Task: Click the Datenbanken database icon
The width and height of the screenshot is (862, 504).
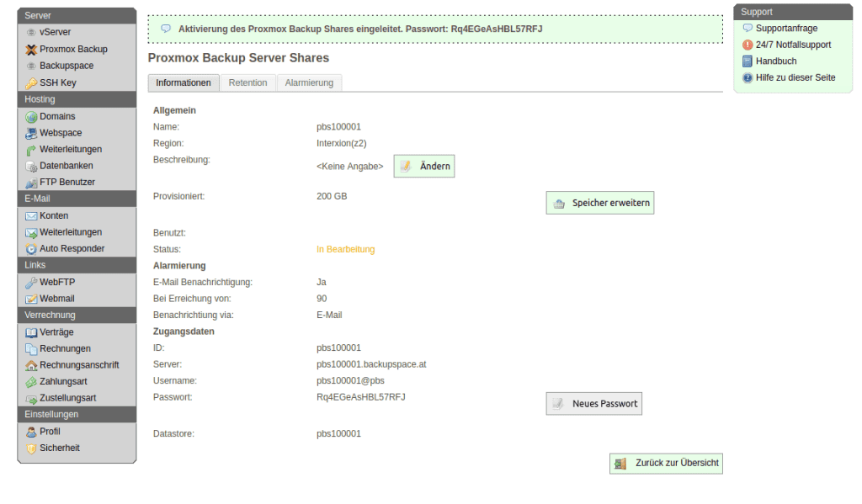Action: 31,166
